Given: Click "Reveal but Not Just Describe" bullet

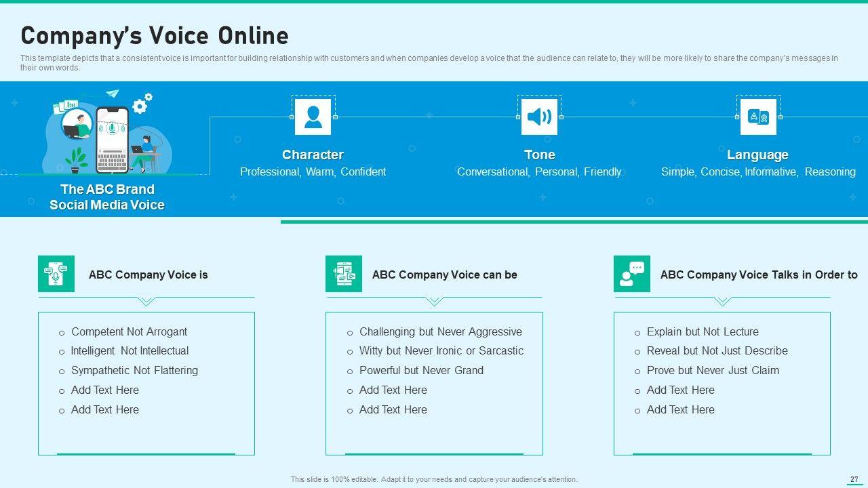Looking at the screenshot, I should tap(717, 350).
